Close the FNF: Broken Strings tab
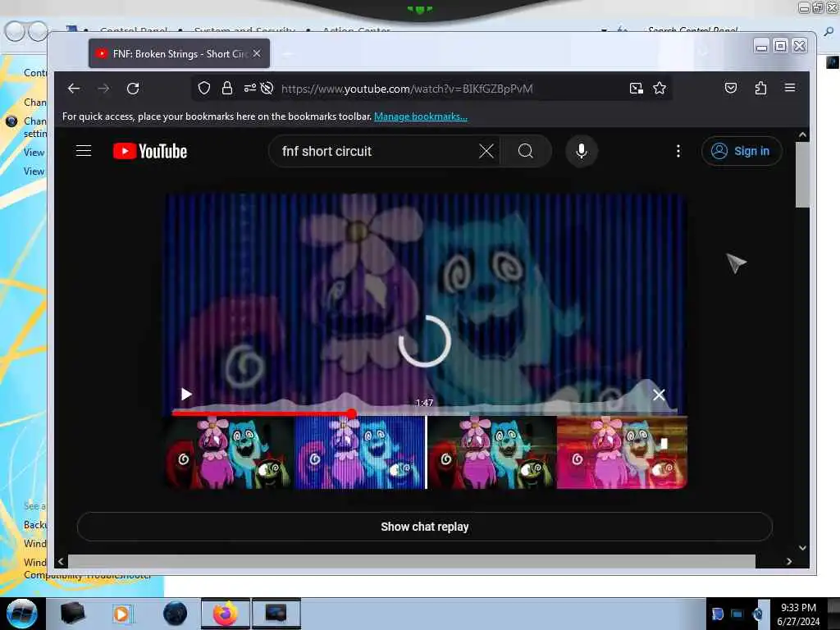This screenshot has width=840, height=630. tap(257, 53)
